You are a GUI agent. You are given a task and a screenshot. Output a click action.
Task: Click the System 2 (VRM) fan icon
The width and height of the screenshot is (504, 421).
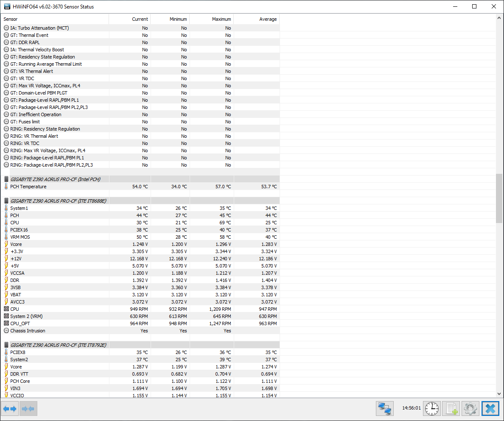tap(6, 316)
